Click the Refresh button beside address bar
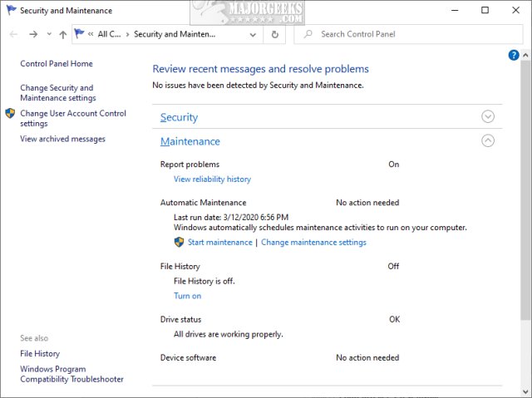This screenshot has height=398, width=532. coord(275,34)
